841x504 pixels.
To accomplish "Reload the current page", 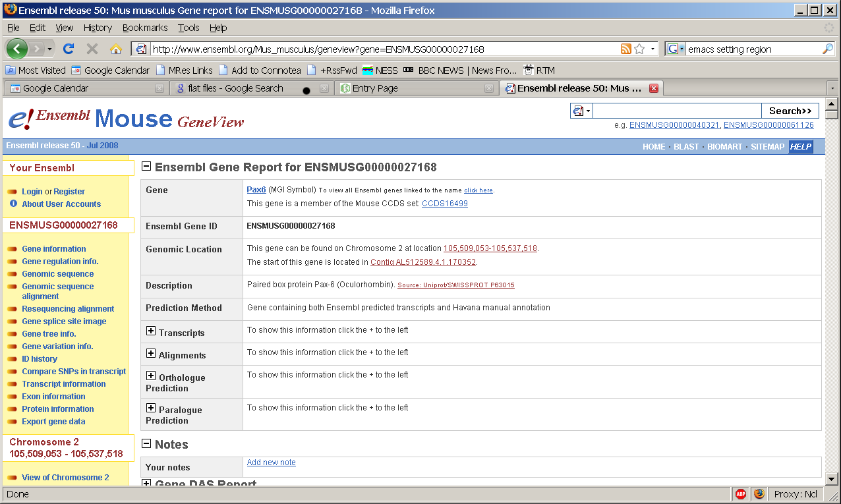I will click(x=69, y=49).
